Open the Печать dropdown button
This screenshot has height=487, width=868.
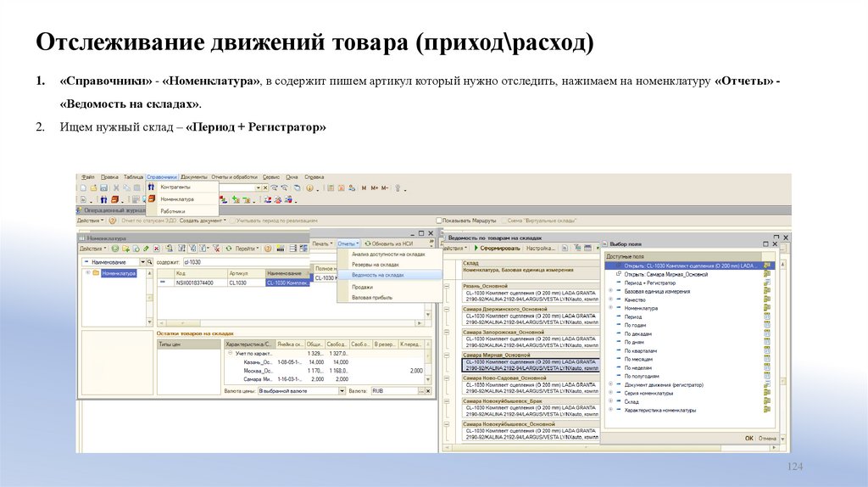[x=323, y=243]
